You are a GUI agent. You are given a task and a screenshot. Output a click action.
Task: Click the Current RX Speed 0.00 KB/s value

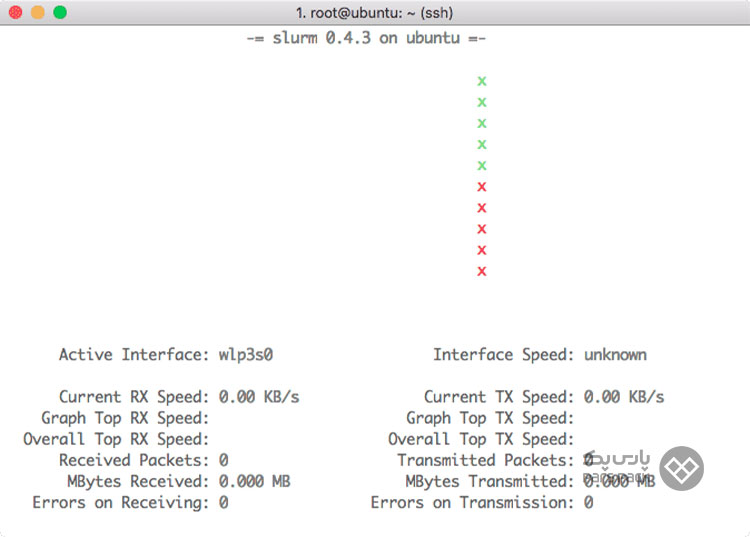point(259,397)
